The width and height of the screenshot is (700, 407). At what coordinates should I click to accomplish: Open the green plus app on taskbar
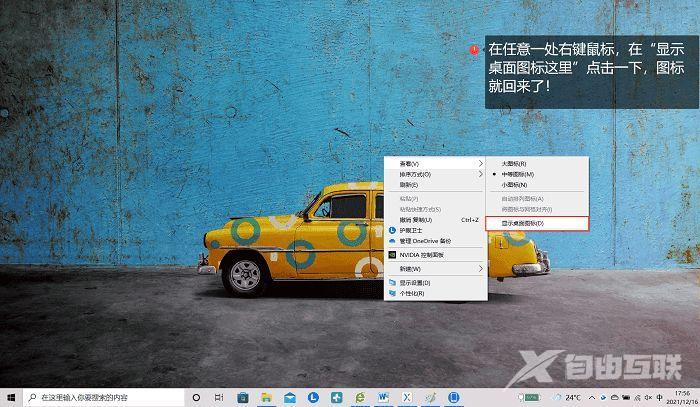337,397
